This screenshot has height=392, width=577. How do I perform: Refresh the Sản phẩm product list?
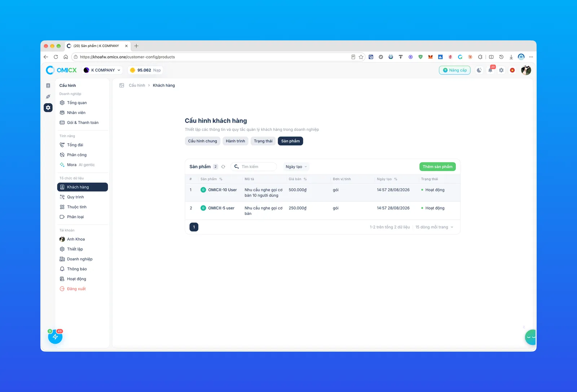click(223, 167)
